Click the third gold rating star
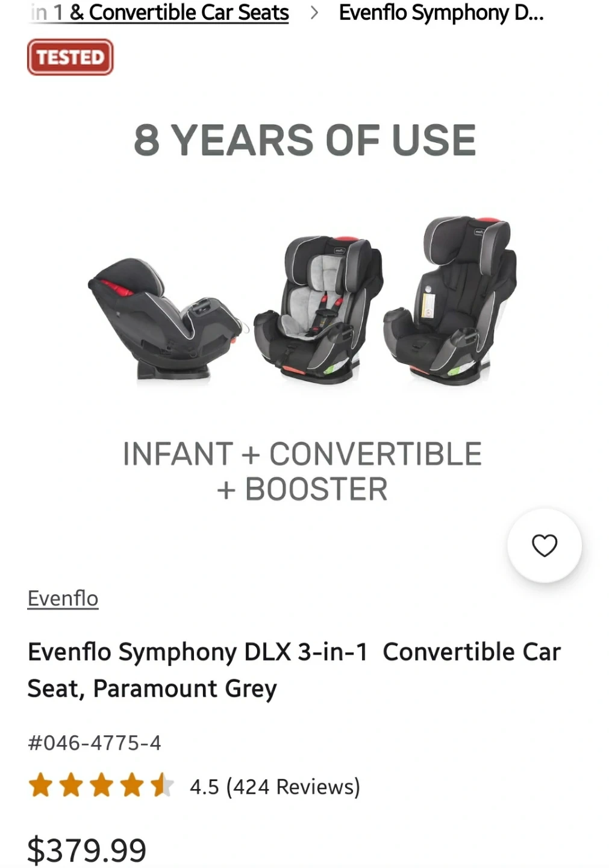 tap(101, 786)
